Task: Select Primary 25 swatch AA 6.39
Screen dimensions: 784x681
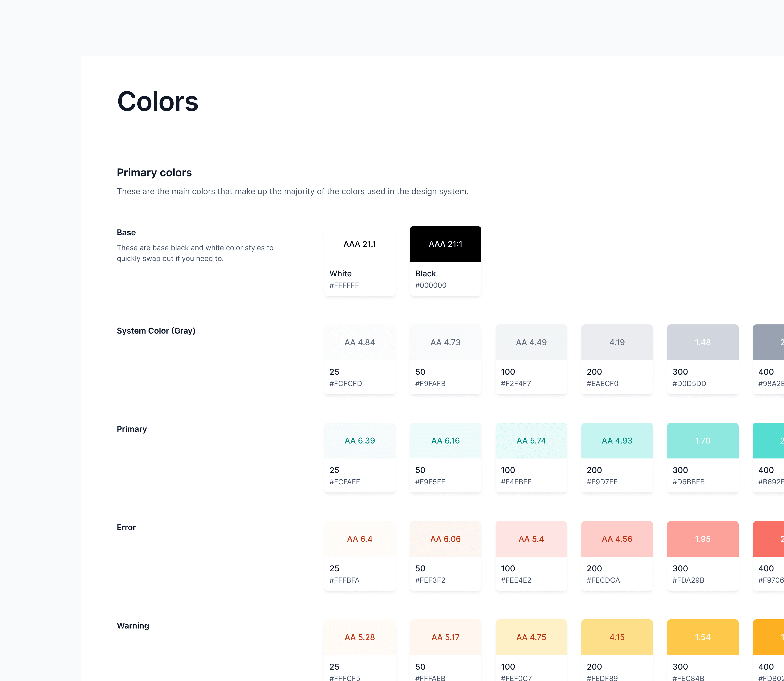Action: click(359, 441)
